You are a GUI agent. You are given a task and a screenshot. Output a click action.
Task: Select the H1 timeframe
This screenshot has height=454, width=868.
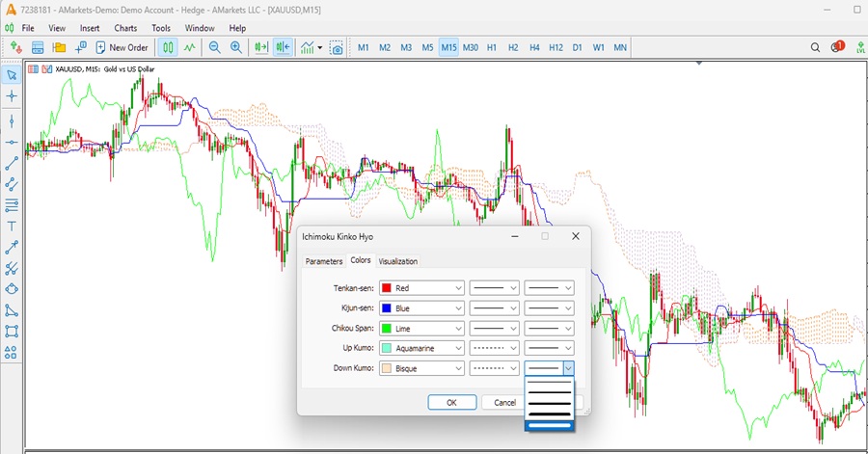(x=492, y=47)
